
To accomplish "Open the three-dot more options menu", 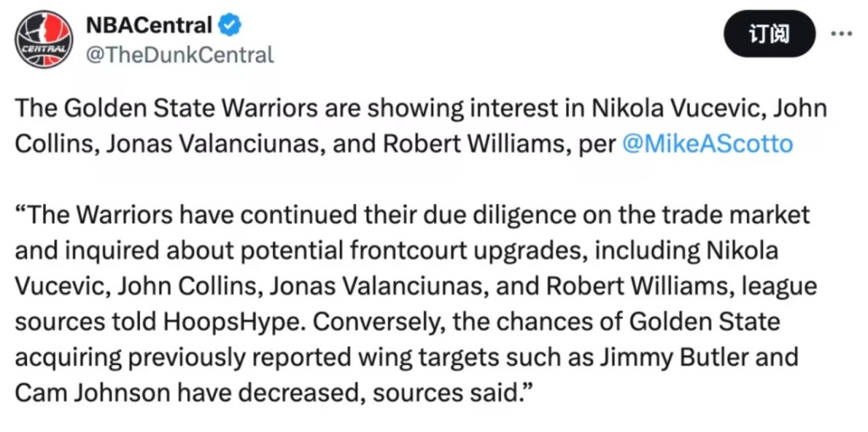I will click(x=840, y=34).
